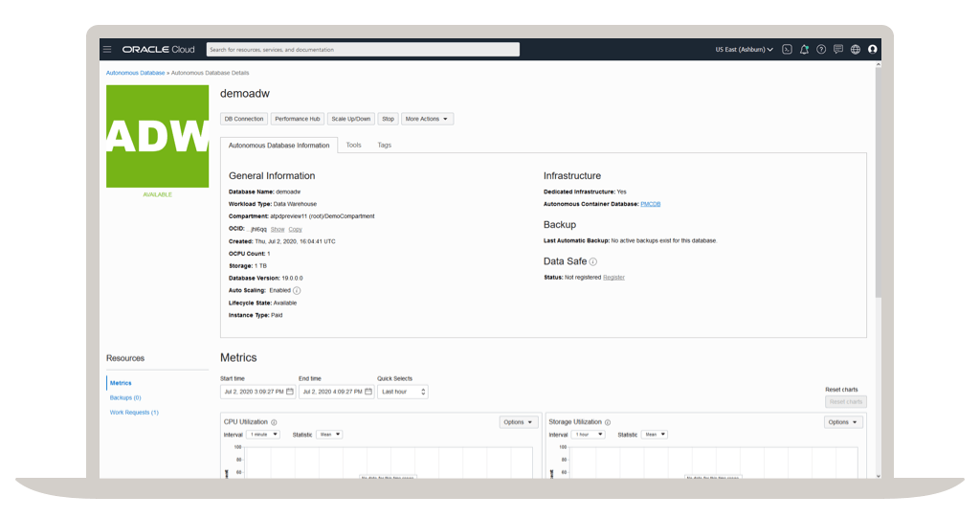Click the DB Connection button
Screen dimensions: 980x519
[x=244, y=119]
